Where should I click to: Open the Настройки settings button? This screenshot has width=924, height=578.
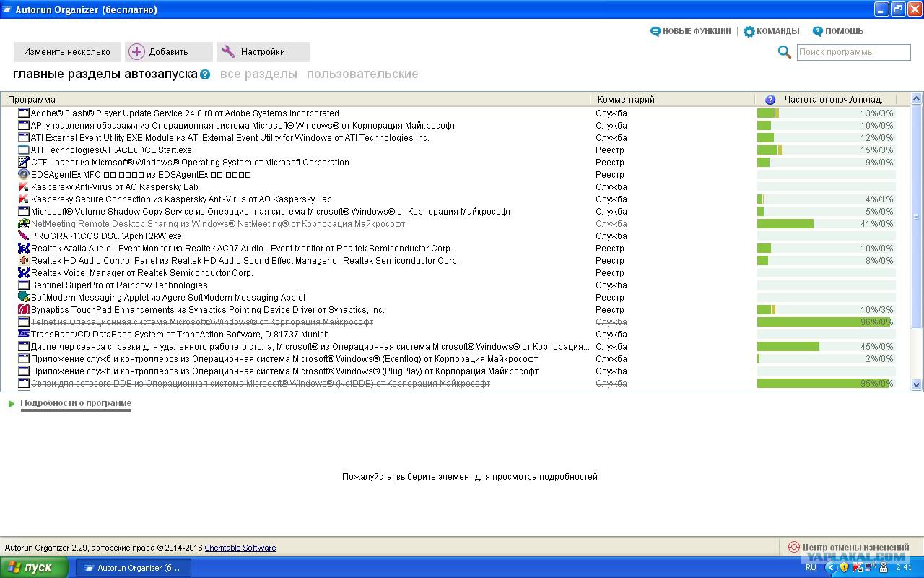coord(263,52)
